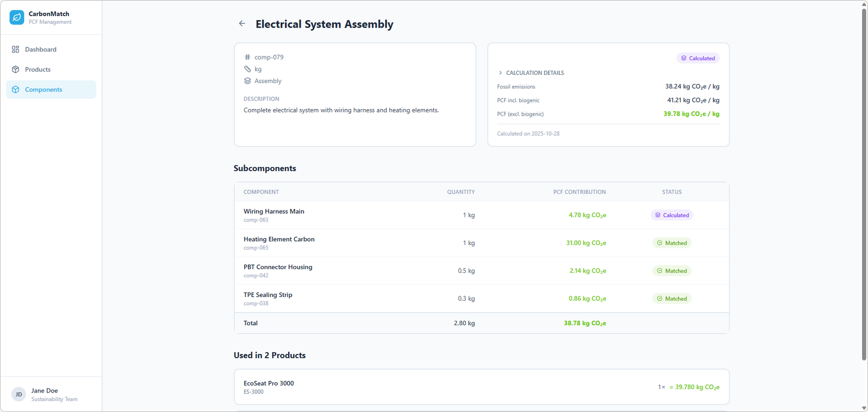Click the back arrow beside the page title
The height and width of the screenshot is (412, 868).
(242, 24)
